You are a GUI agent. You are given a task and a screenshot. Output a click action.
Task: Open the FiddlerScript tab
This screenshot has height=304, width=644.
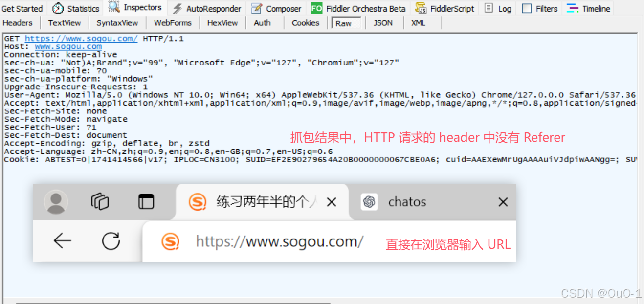(x=445, y=9)
